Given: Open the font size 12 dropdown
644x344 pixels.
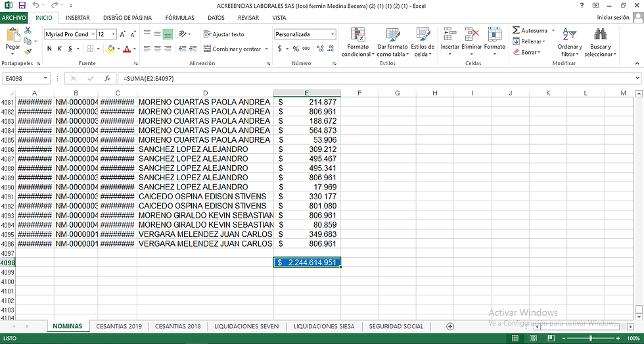Looking at the screenshot, I should tap(114, 34).
